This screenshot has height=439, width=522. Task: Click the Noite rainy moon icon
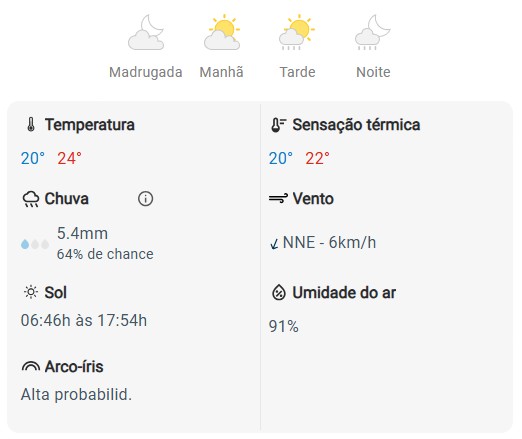373,32
